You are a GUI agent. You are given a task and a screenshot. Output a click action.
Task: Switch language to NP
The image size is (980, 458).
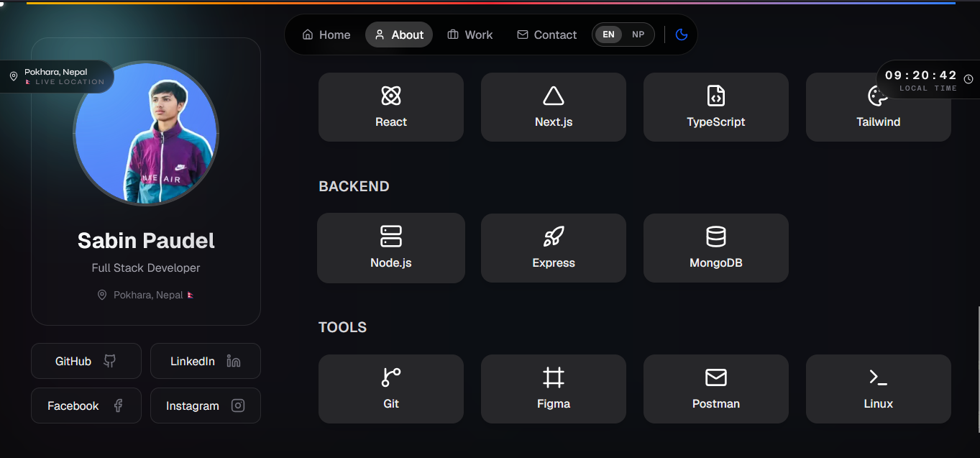638,35
